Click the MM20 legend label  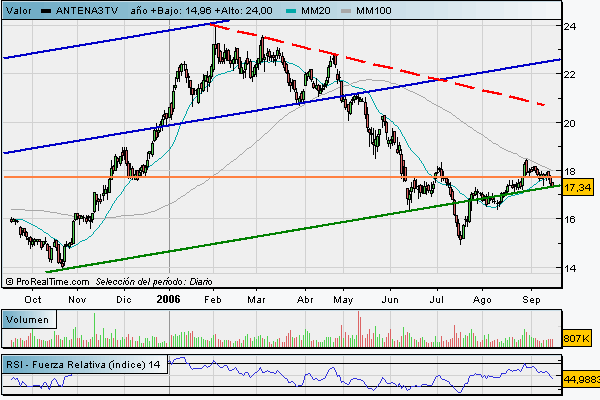point(316,11)
